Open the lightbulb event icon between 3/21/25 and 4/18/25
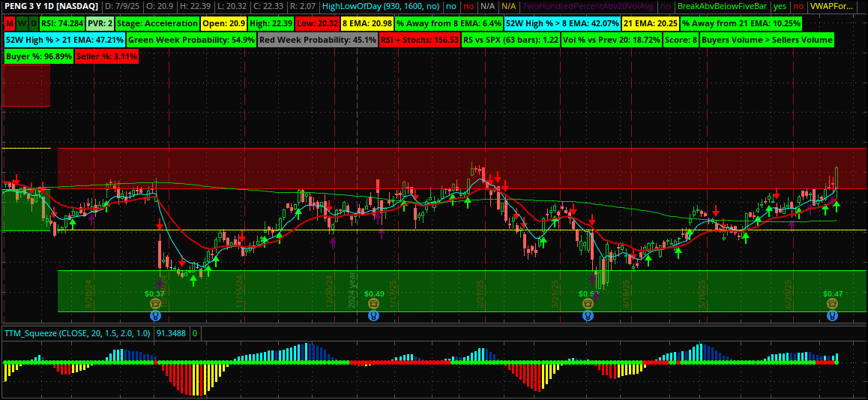This screenshot has height=400, width=868. [x=588, y=316]
